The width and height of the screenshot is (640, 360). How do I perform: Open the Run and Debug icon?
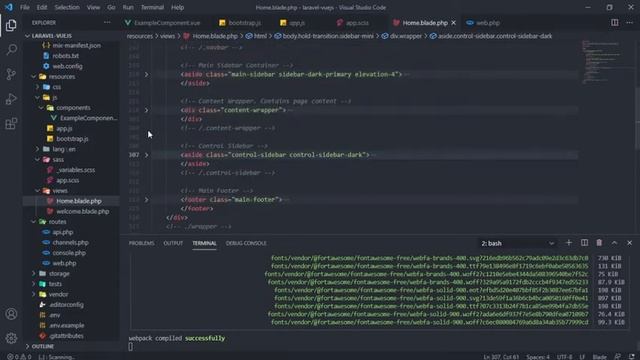click(x=11, y=99)
